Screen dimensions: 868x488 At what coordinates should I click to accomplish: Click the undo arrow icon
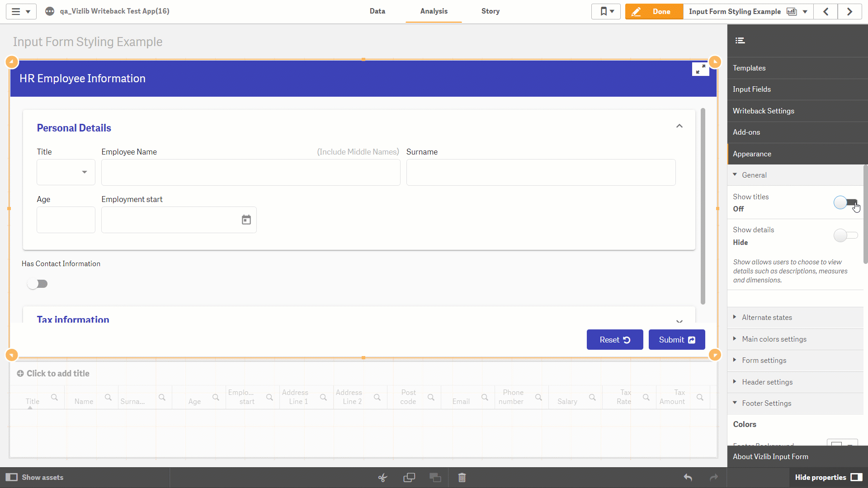click(x=688, y=477)
